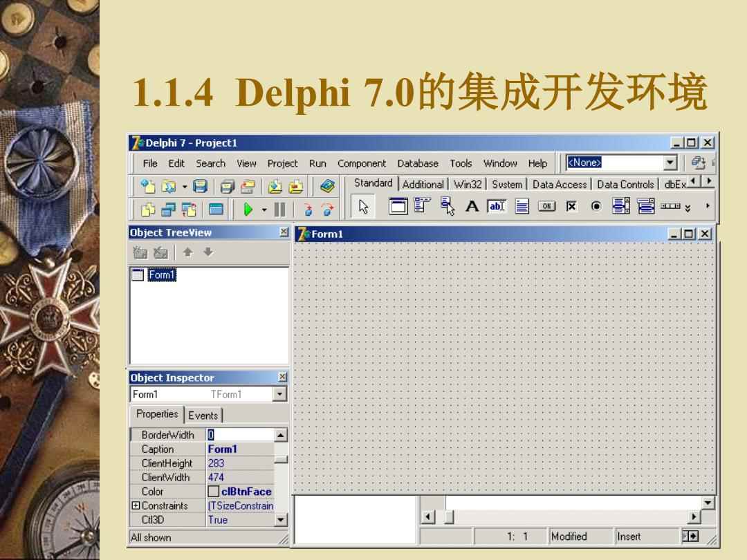Open the View menu
This screenshot has width=747, height=560.
point(246,163)
